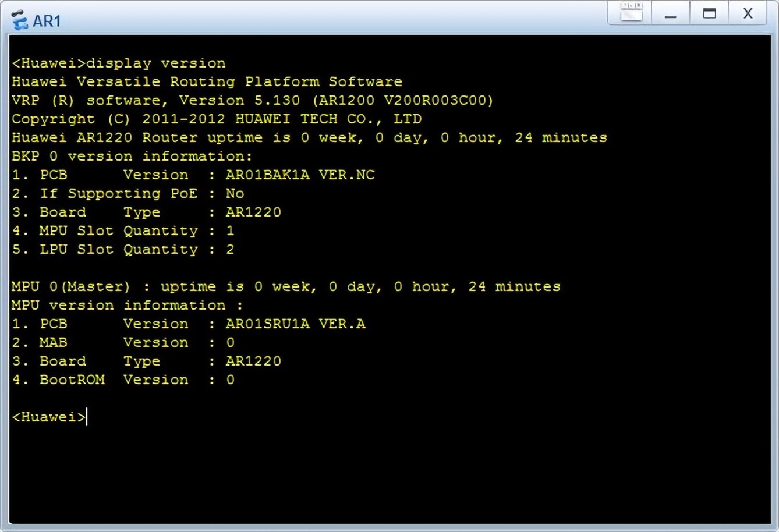Click 'MPU Slot Quantity : 1' line
779x532 pixels.
pos(123,230)
